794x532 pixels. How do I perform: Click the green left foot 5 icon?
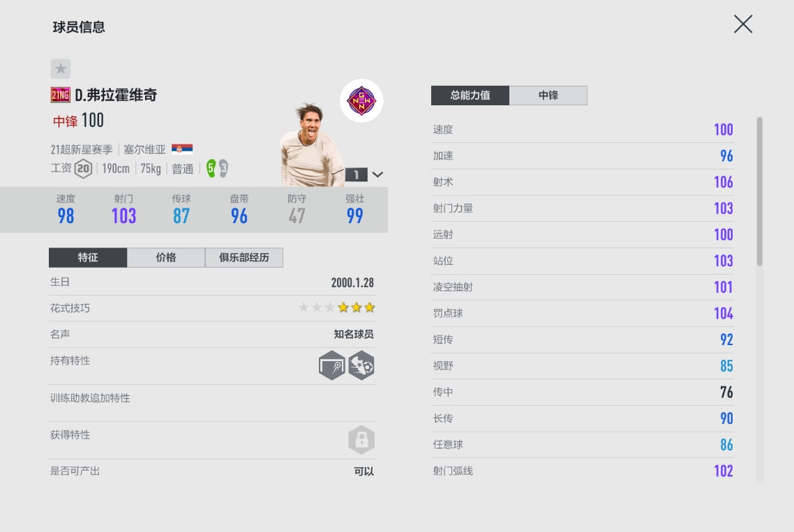pyautogui.click(x=211, y=168)
